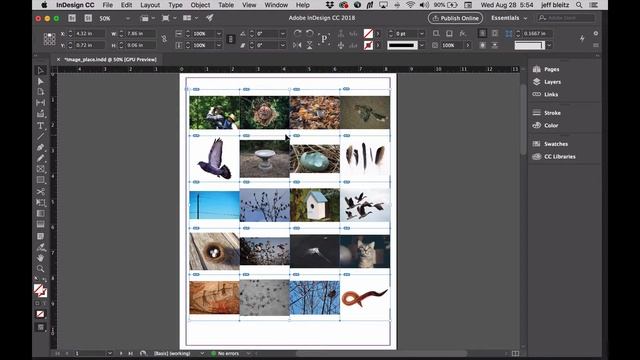Select the Gap tool
This screenshot has height=360, width=640.
[x=40, y=103]
